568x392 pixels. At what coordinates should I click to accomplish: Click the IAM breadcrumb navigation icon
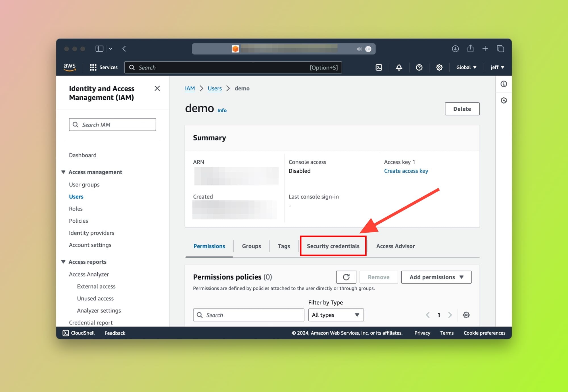click(190, 88)
